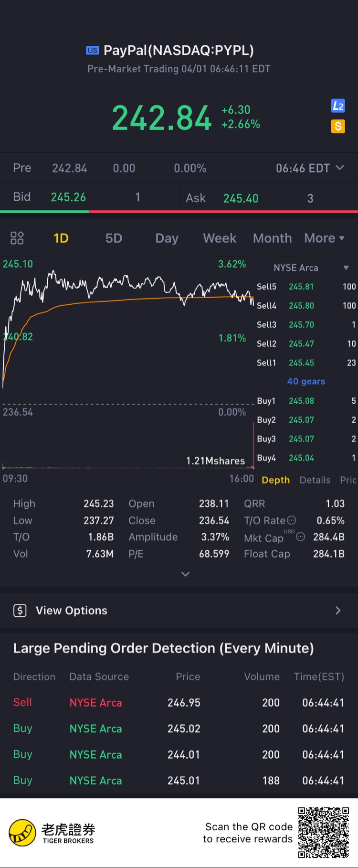Open the More chart periods dropdown
The height and width of the screenshot is (868, 358).
(x=325, y=238)
